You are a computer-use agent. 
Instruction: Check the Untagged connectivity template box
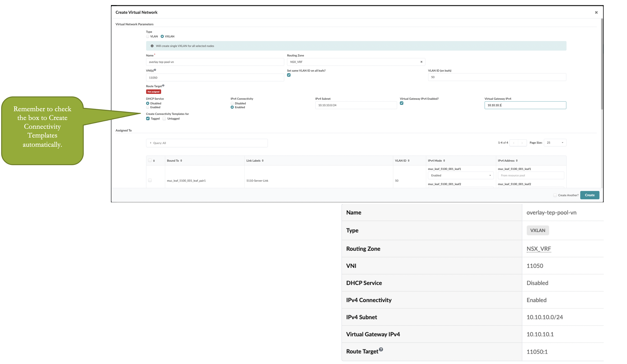coord(164,119)
